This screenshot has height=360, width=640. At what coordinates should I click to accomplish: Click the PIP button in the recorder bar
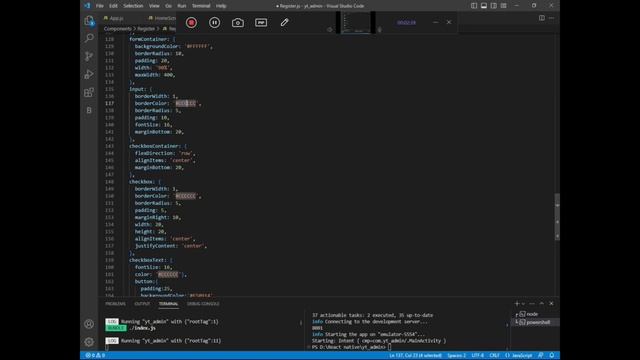click(261, 22)
